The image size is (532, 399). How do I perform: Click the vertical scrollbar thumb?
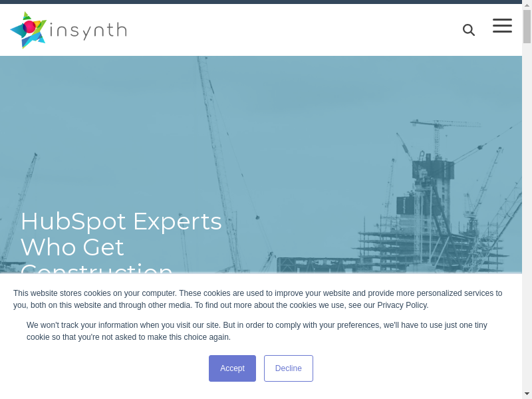tap(527, 27)
